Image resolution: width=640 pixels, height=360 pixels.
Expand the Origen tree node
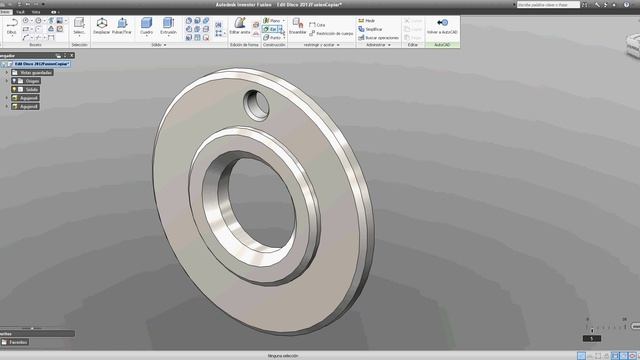coord(7,81)
